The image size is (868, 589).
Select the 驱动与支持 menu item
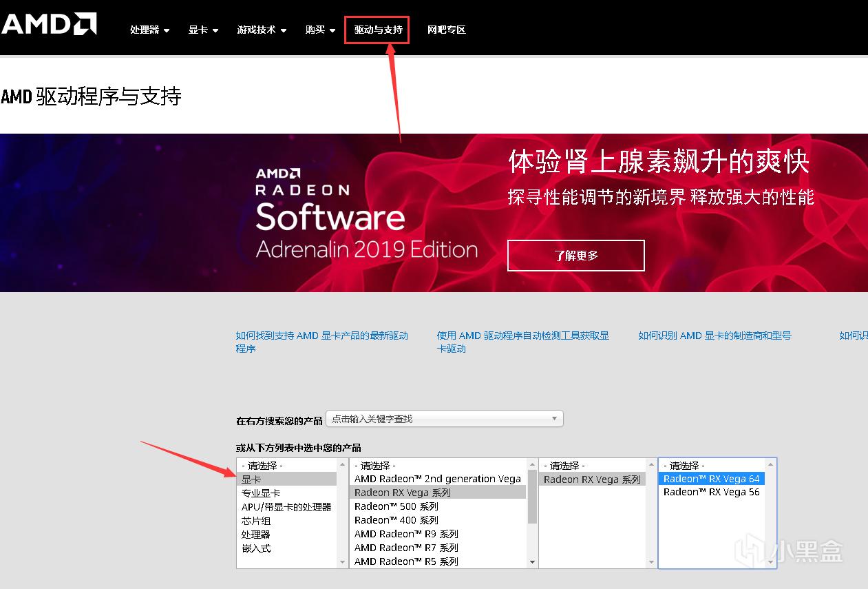376,30
